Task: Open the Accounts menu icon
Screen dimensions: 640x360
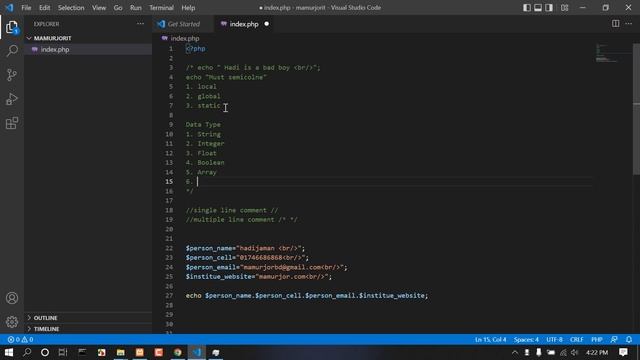Action: pos(12,298)
